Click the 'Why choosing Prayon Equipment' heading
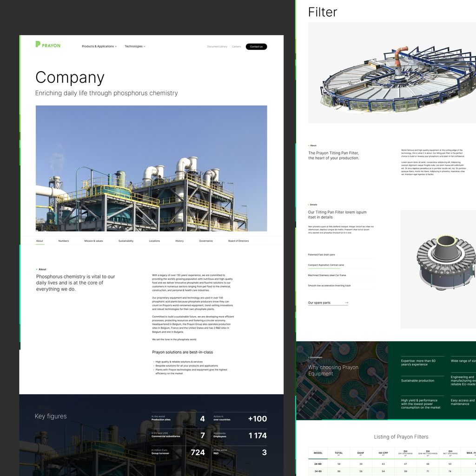The height and width of the screenshot is (476, 476). pos(333,370)
